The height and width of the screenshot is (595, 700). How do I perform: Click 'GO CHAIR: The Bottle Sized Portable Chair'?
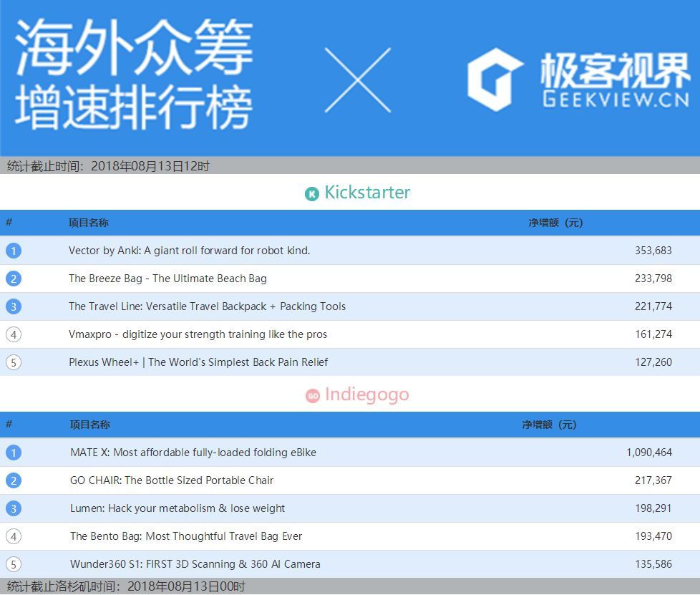click(172, 480)
